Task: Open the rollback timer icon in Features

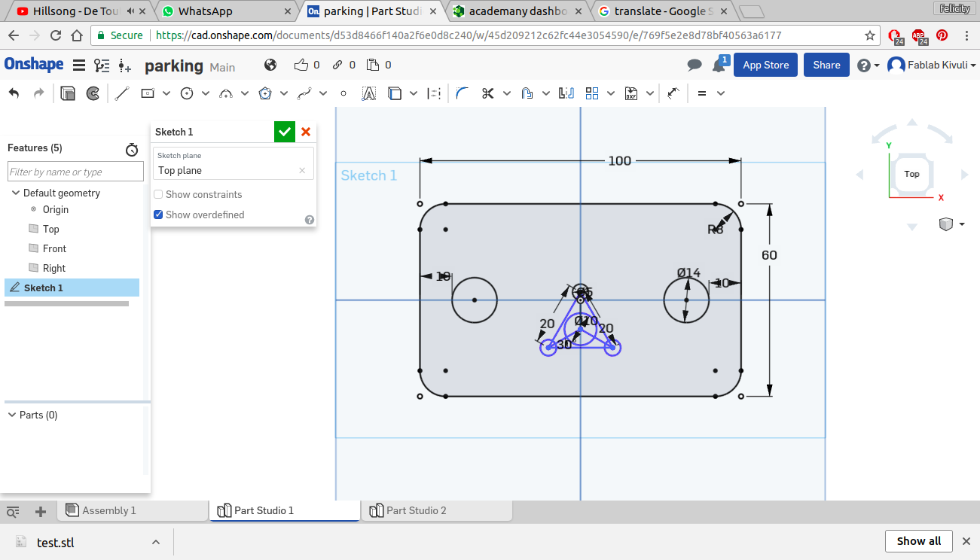Action: click(132, 150)
